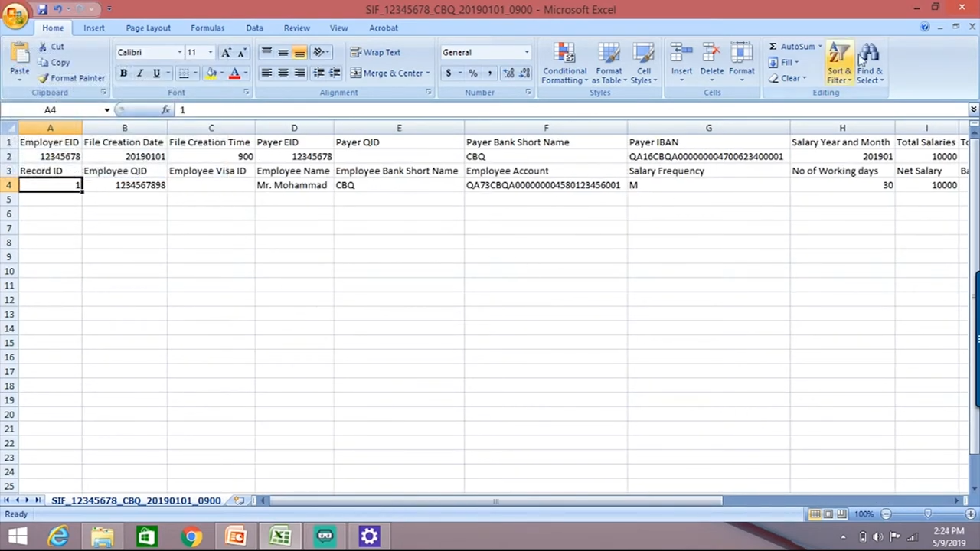Apply Accounting dollar number format

pos(448,73)
